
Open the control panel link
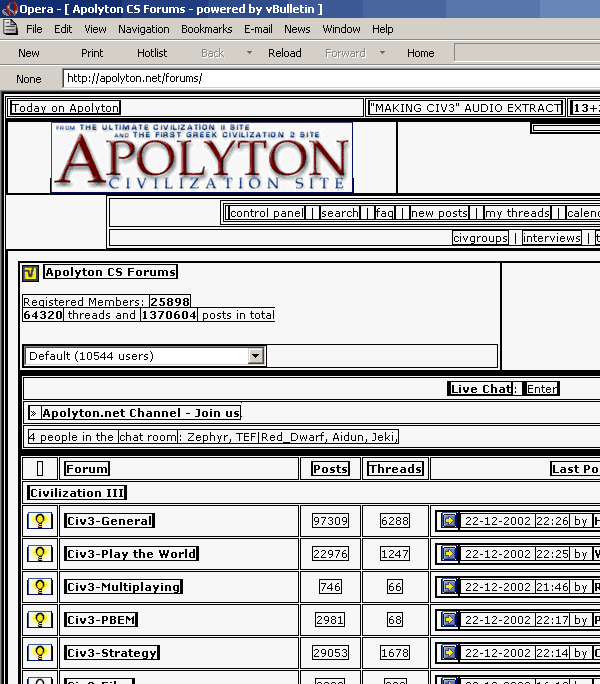(266, 213)
